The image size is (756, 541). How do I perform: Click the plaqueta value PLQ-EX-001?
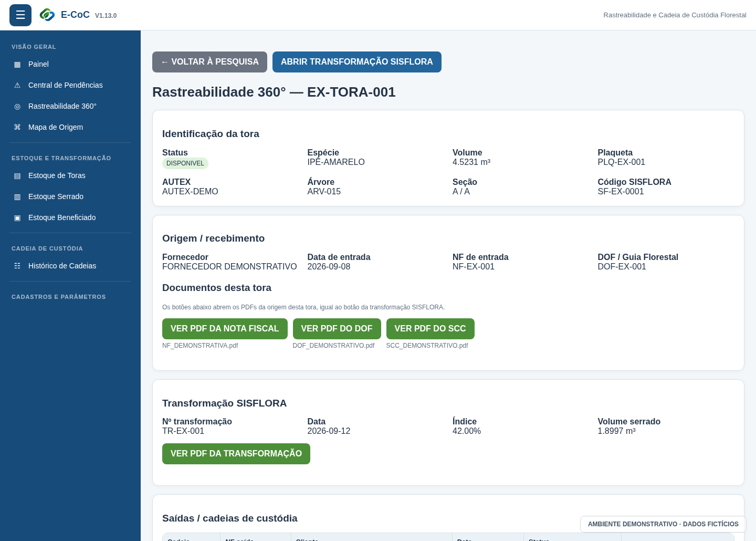[x=622, y=162]
